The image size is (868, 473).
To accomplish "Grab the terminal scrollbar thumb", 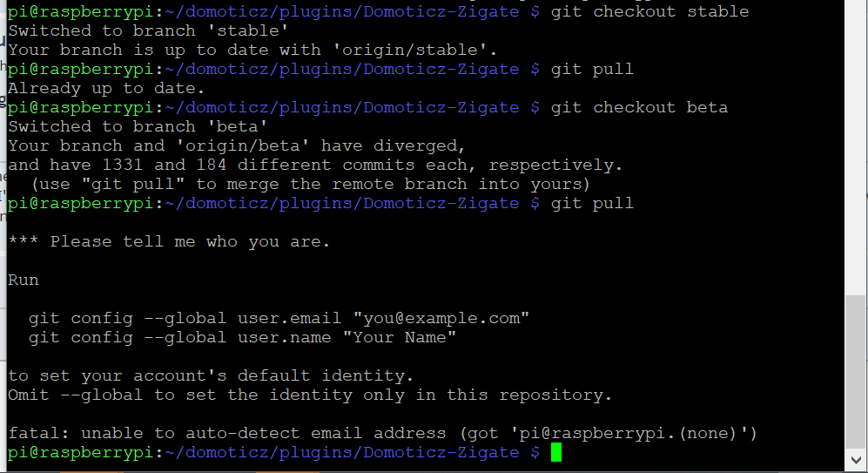I will pyautogui.click(x=856, y=372).
